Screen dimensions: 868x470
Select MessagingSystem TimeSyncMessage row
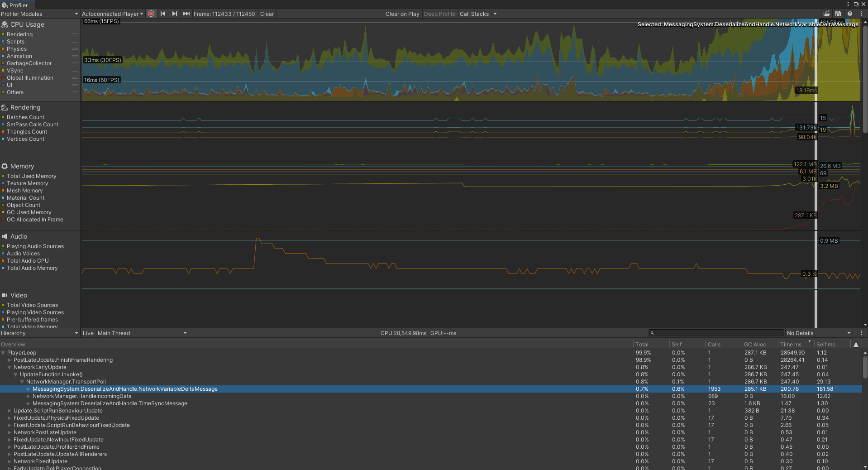(x=431, y=403)
